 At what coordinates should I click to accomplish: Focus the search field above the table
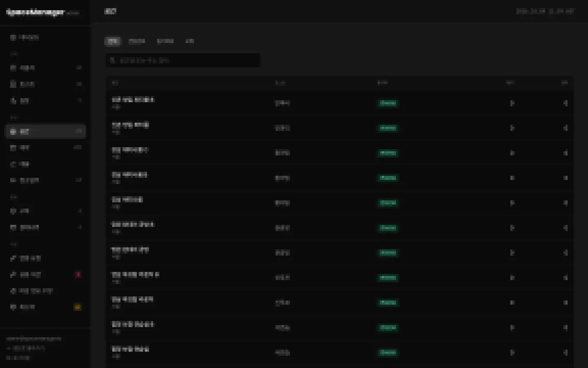183,61
